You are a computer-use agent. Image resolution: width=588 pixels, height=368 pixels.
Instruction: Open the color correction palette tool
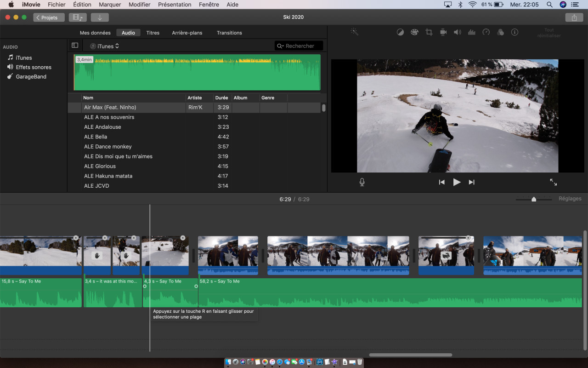click(414, 32)
